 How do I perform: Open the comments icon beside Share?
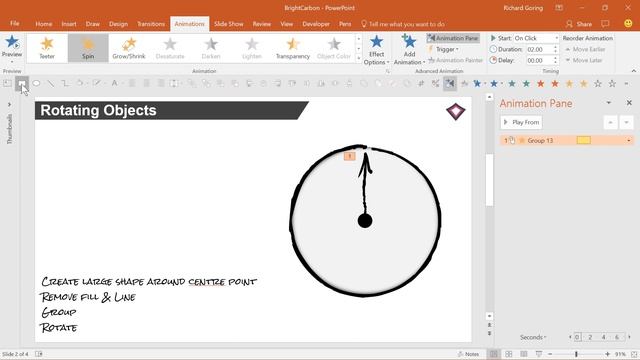(605, 24)
